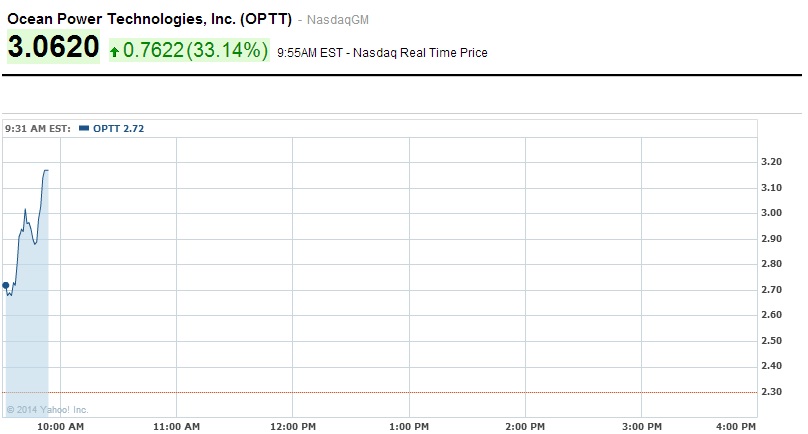This screenshot has height=434, width=808.
Task: Click the 9:31 AM EST legend timestamp
Action: coord(38,128)
